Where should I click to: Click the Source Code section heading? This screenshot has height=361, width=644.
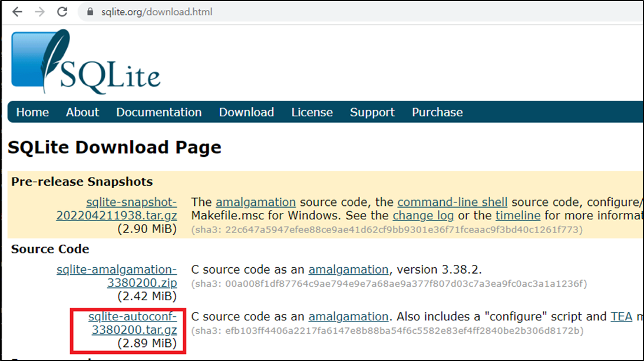(x=50, y=249)
